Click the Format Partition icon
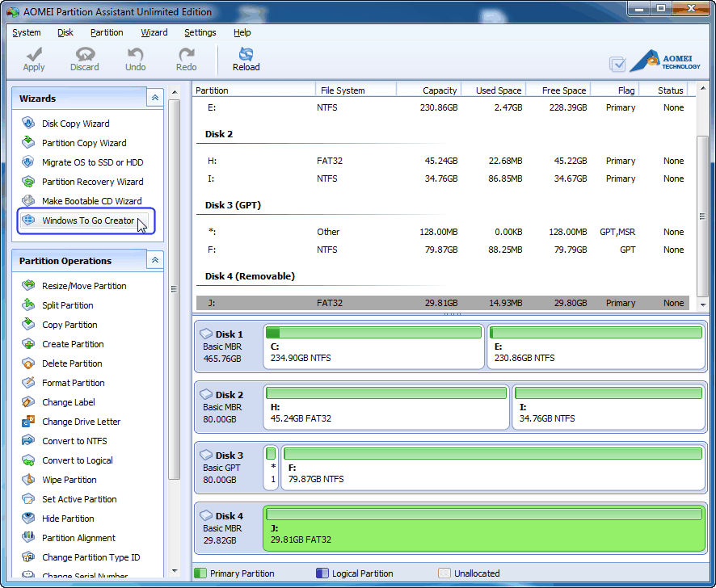 click(28, 383)
